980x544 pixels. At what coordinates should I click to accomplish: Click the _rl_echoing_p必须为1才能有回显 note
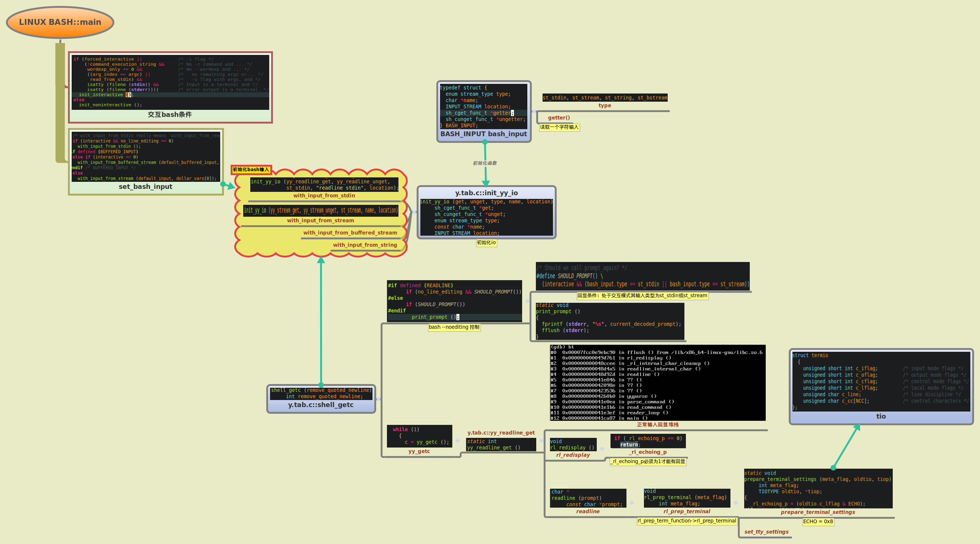648,462
